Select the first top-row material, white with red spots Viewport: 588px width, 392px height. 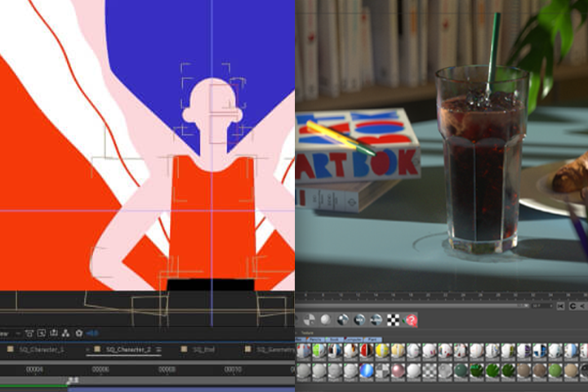[x=303, y=350]
